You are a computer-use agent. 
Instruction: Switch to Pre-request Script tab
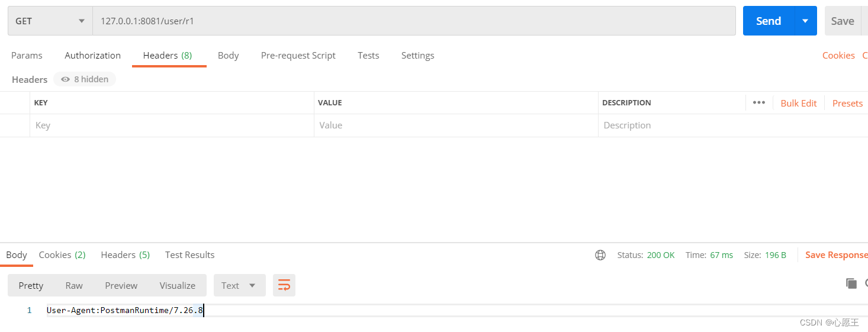click(x=298, y=55)
